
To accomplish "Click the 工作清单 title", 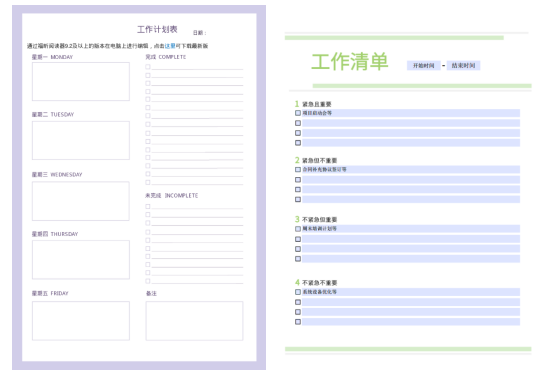I will (x=350, y=61).
